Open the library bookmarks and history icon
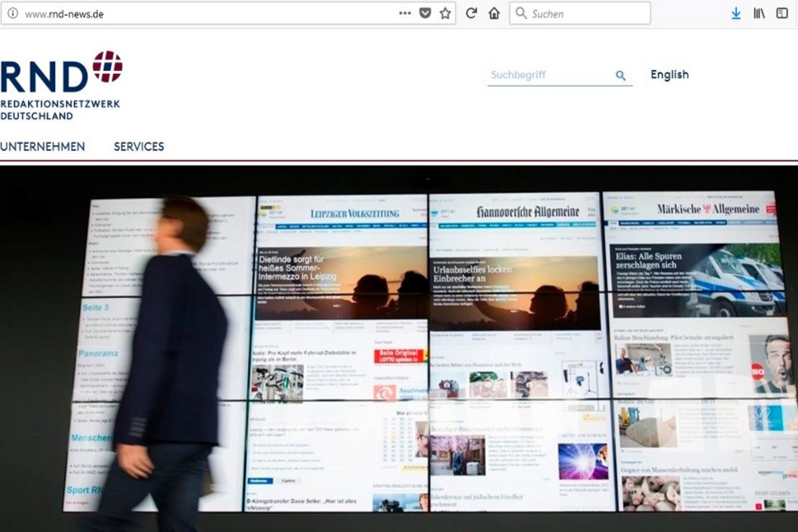This screenshot has height=532, width=798. (x=759, y=13)
